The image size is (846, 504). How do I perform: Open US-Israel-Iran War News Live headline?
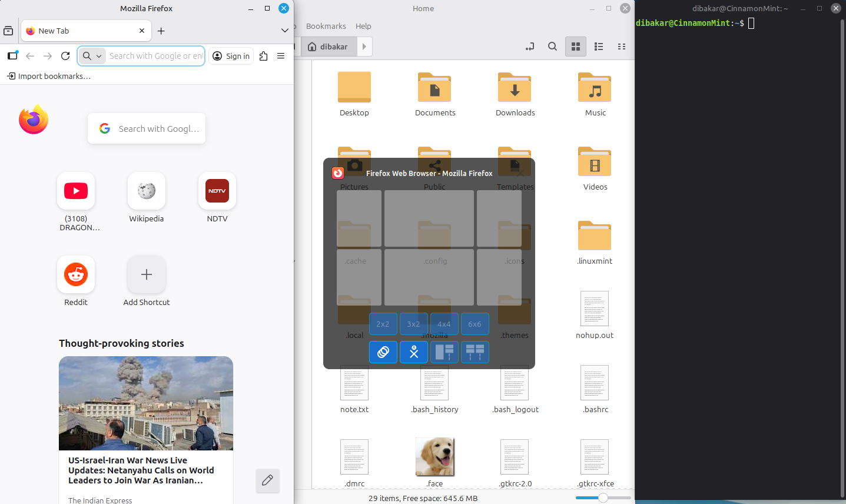point(141,470)
